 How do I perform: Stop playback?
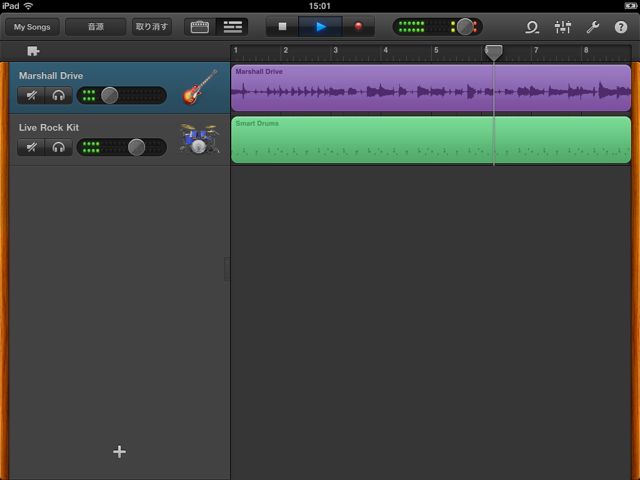pyautogui.click(x=282, y=27)
